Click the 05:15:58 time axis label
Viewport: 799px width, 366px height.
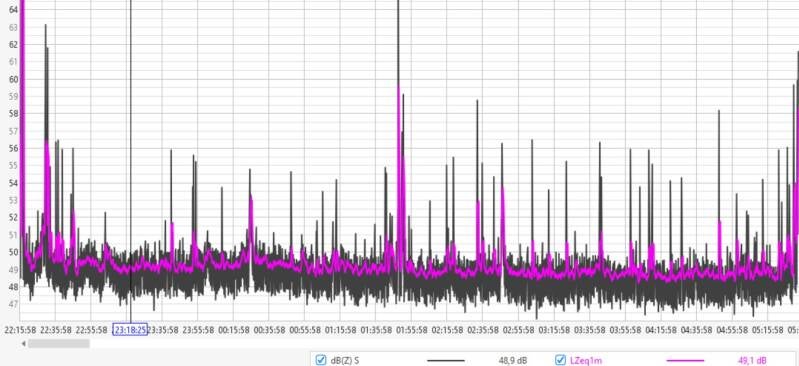point(768,330)
